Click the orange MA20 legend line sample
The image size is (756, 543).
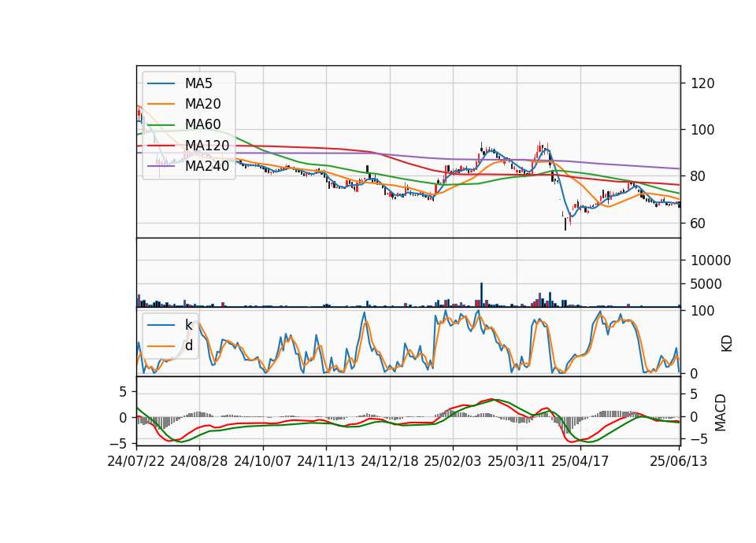tap(161, 104)
